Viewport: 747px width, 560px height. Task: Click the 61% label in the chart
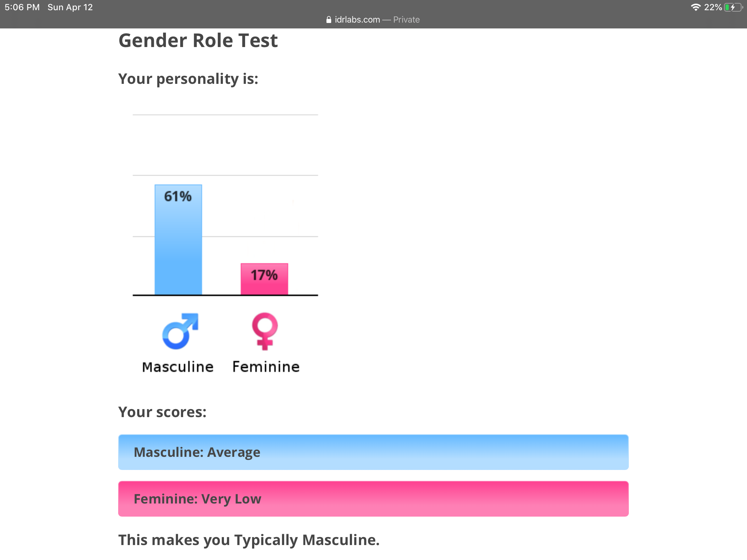pos(178,197)
